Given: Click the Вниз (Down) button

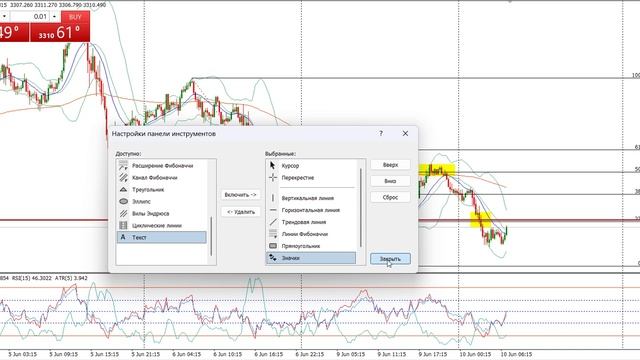Looking at the screenshot, I should pos(390,181).
